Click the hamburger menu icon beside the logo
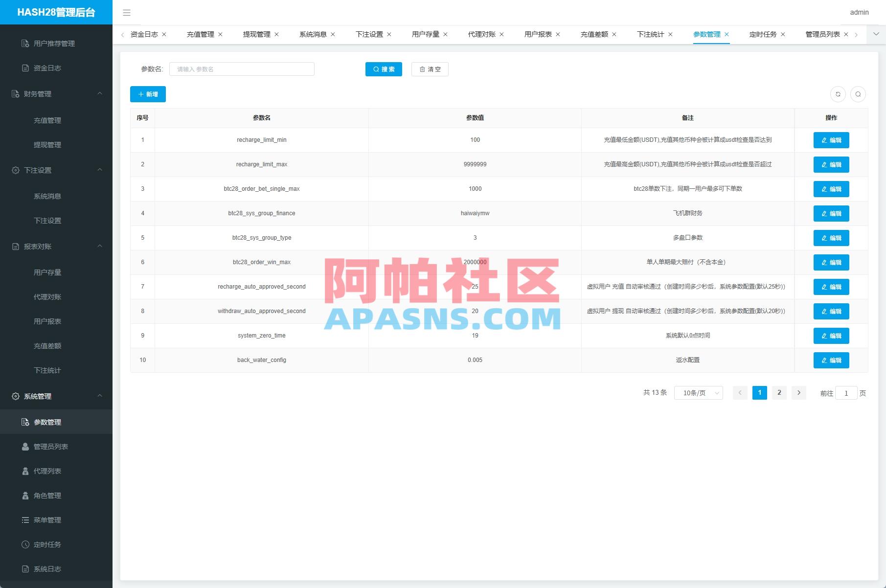886x588 pixels. (127, 13)
